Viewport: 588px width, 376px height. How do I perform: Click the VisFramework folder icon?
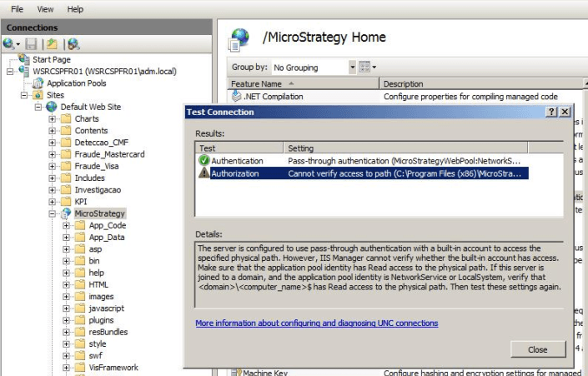pyautogui.click(x=80, y=367)
